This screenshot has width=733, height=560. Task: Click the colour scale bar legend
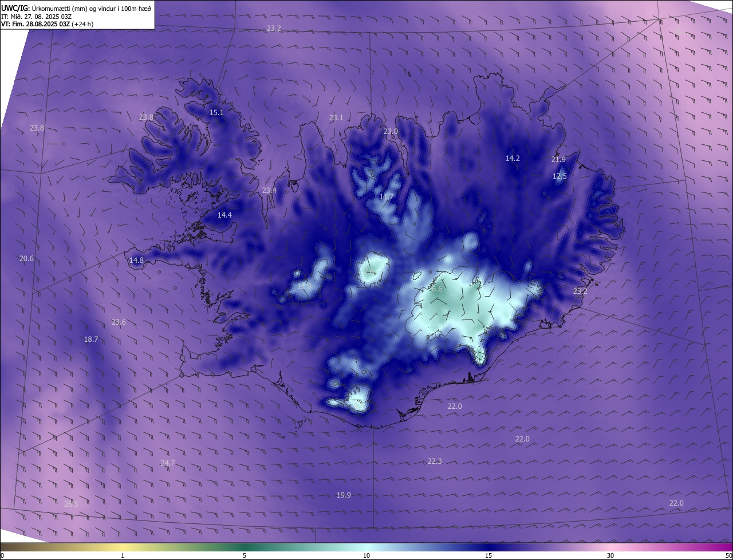[x=366, y=547]
